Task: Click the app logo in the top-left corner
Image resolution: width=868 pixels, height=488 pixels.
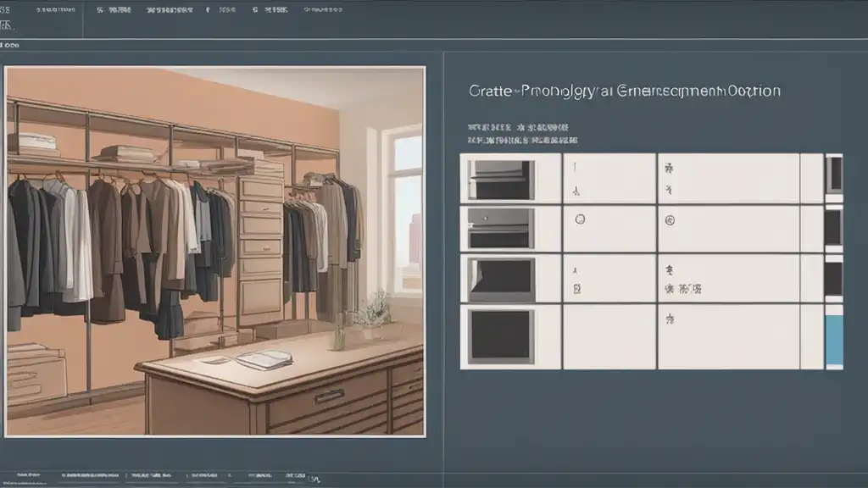Action: coord(7,12)
